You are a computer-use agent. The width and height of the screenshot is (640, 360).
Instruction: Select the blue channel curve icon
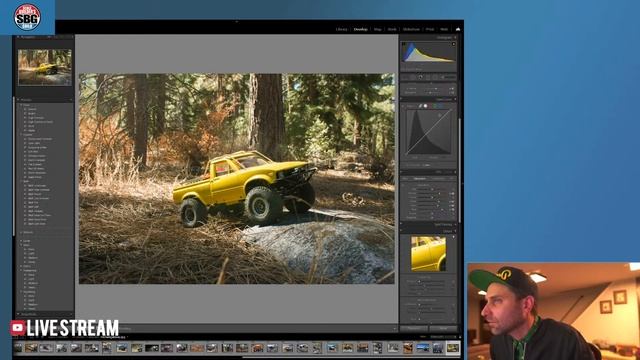click(440, 106)
